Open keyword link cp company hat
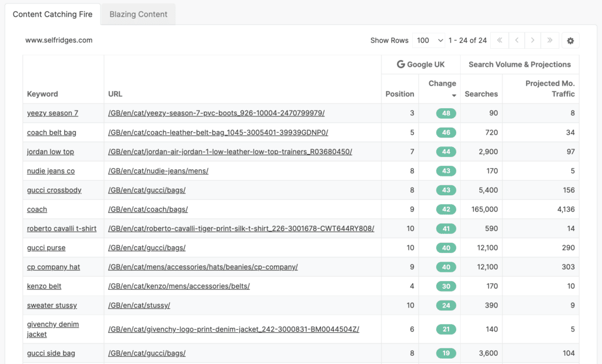 tap(53, 267)
